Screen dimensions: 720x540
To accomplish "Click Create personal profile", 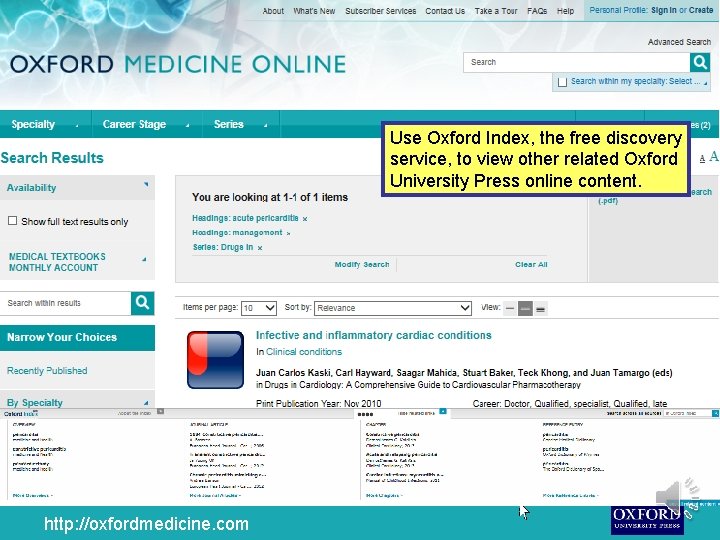I will (x=701, y=10).
